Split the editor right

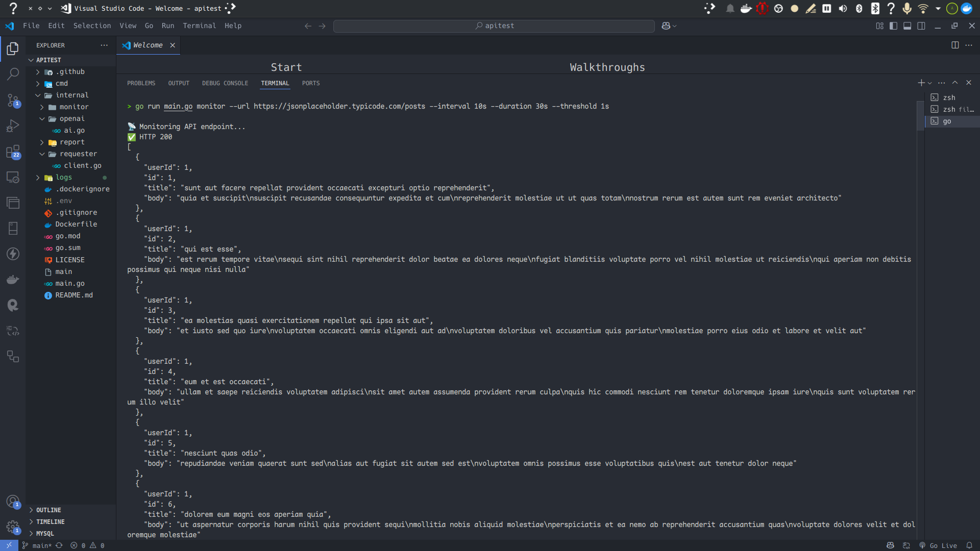click(x=955, y=45)
